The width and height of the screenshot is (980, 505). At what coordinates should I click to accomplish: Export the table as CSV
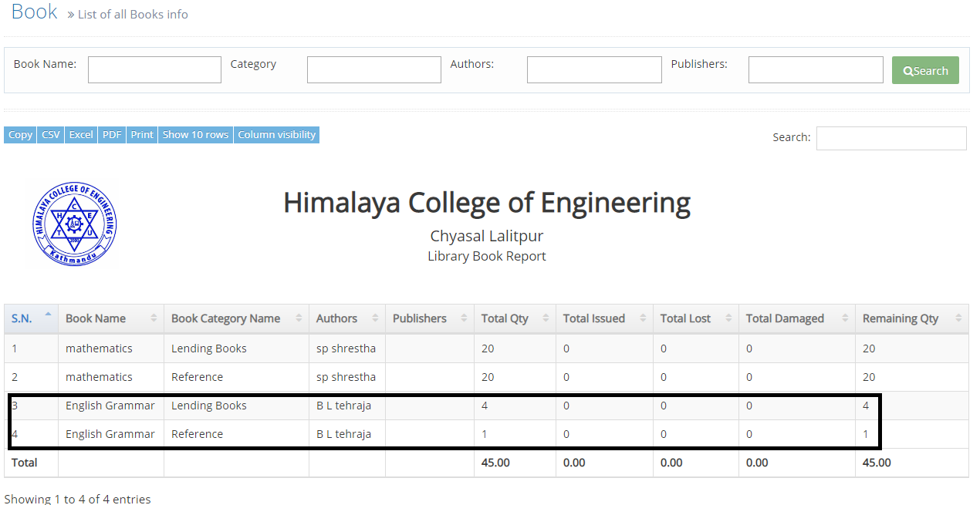click(51, 135)
